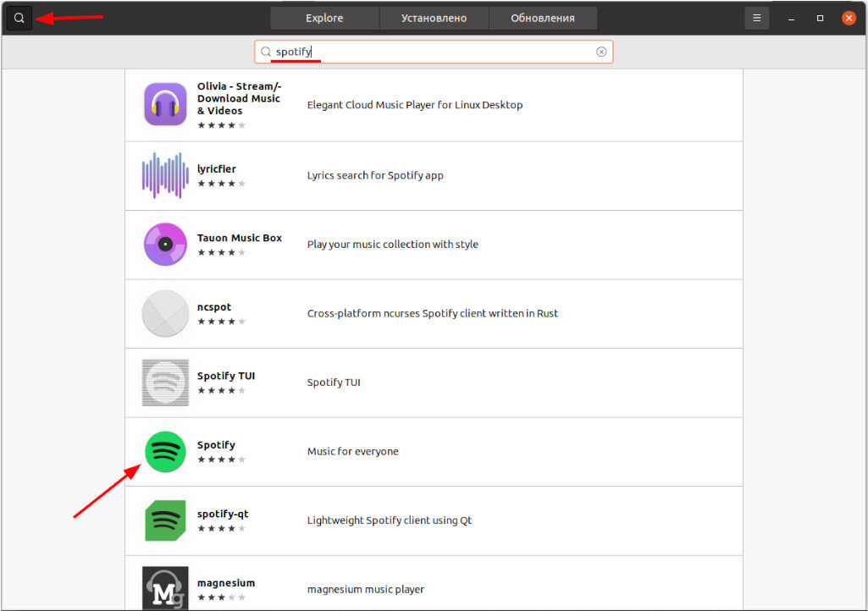This screenshot has height=611, width=868.
Task: Click the star rating under Spotify
Action: 221,460
